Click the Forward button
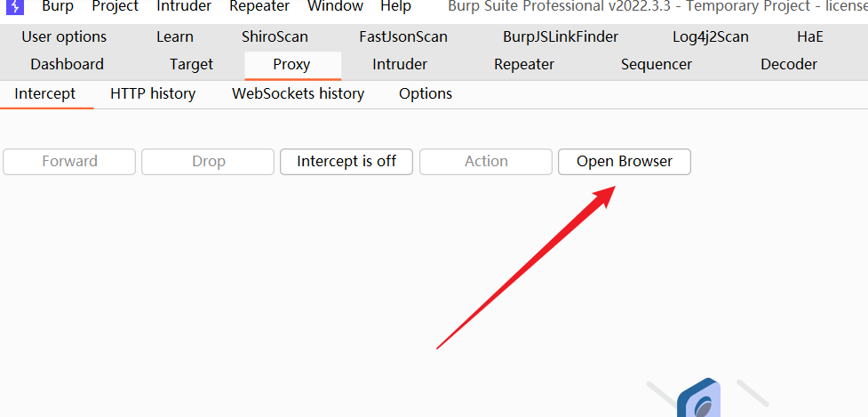868x417 pixels. [69, 162]
